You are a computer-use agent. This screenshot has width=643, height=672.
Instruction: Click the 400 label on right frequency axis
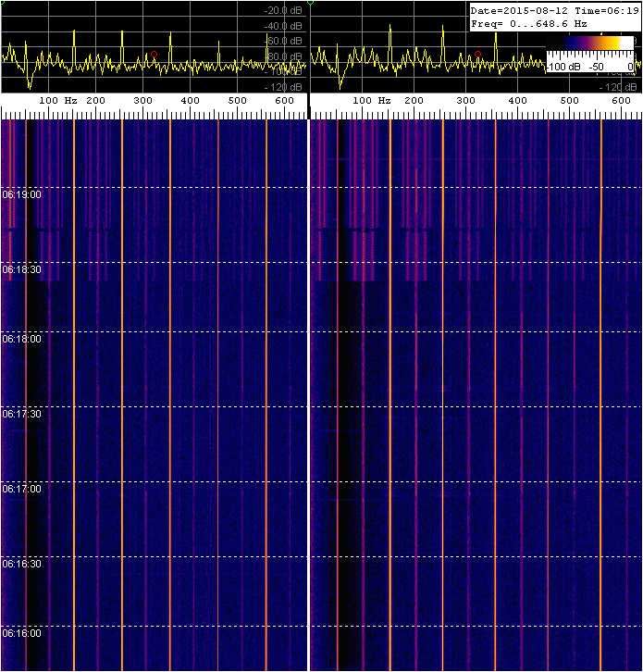click(517, 101)
